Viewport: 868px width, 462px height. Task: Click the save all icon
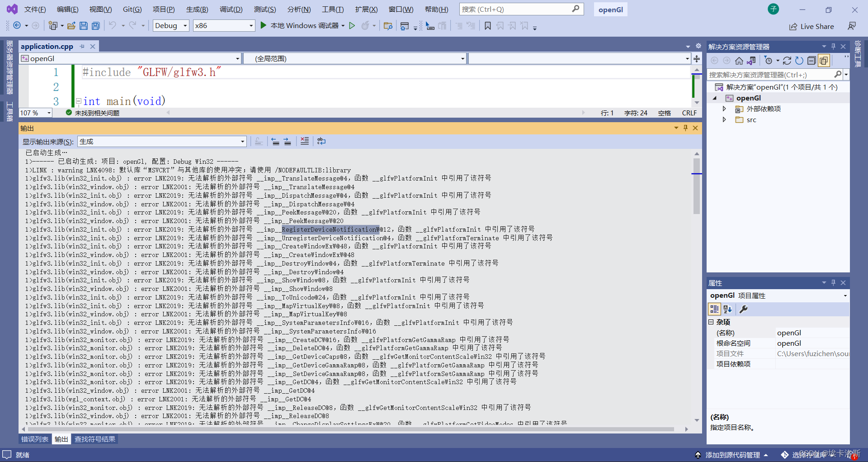96,26
